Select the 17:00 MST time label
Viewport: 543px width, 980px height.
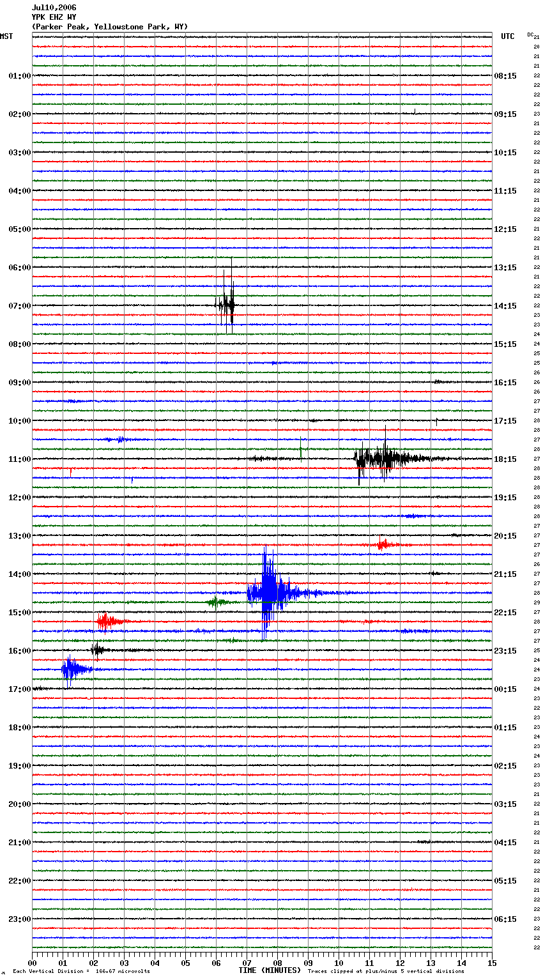tap(20, 689)
